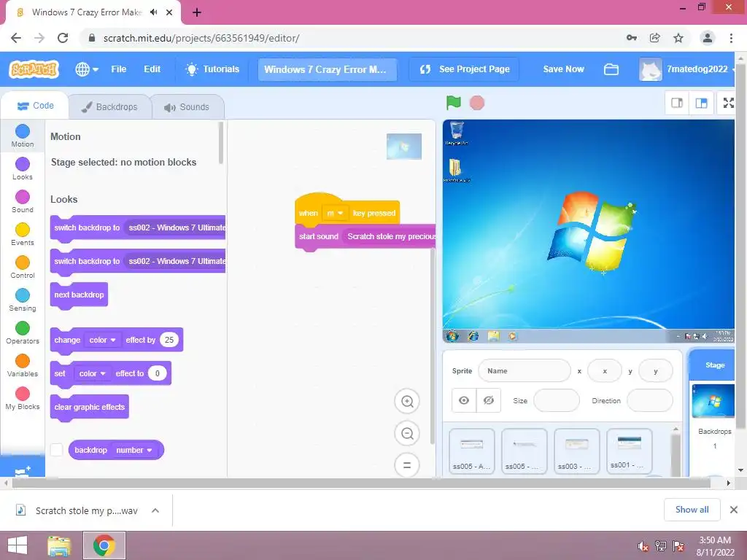The height and width of the screenshot is (560, 747).
Task: Open Windows Start button
Action: (x=18, y=545)
